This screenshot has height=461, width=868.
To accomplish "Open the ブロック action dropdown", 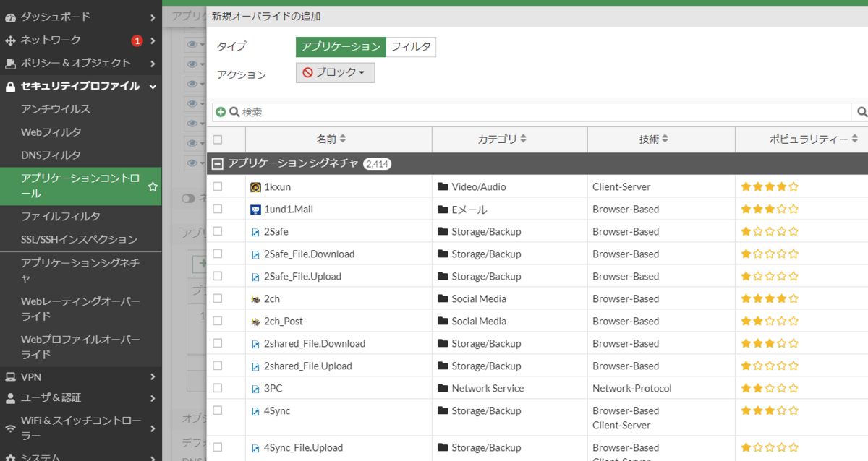I will (335, 73).
